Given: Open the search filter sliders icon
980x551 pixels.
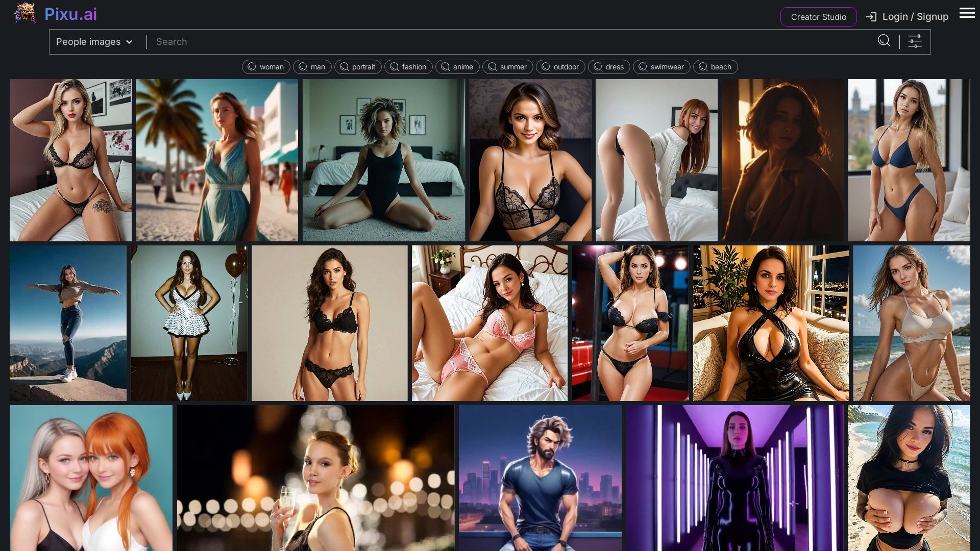Looking at the screenshot, I should point(915,41).
